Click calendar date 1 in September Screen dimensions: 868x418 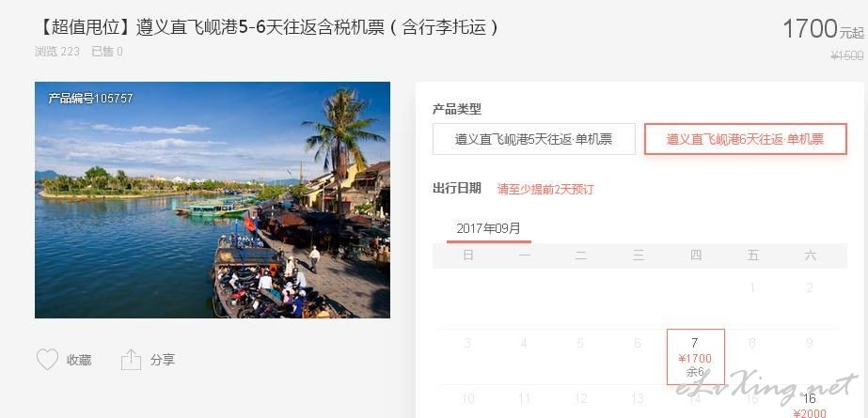[x=752, y=287]
